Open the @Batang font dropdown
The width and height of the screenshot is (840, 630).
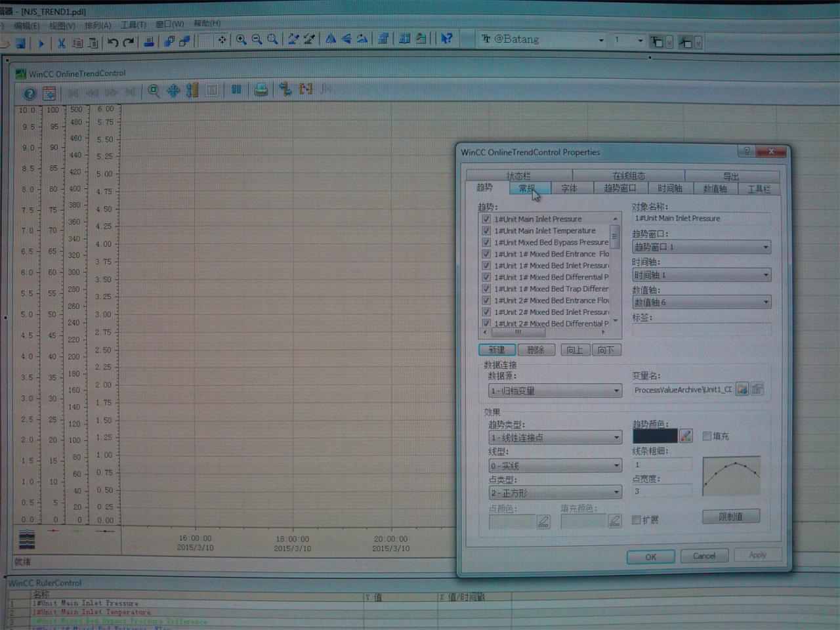pyautogui.click(x=600, y=40)
